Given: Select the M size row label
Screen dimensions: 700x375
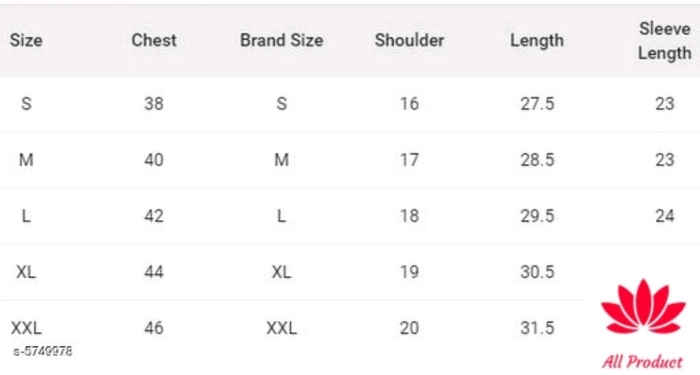Looking at the screenshot, I should [x=26, y=159].
